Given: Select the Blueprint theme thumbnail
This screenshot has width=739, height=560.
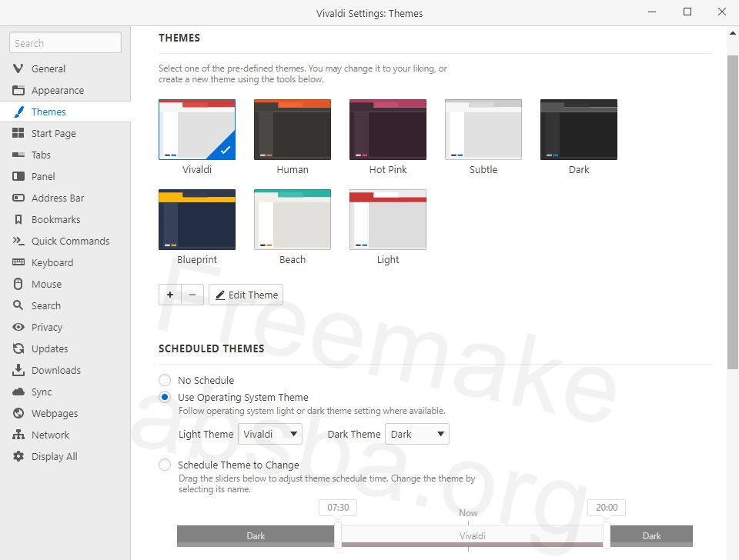Looking at the screenshot, I should point(197,219).
